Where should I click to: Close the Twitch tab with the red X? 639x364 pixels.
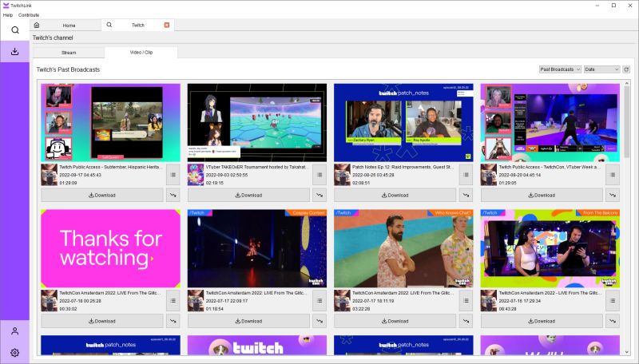pos(167,26)
